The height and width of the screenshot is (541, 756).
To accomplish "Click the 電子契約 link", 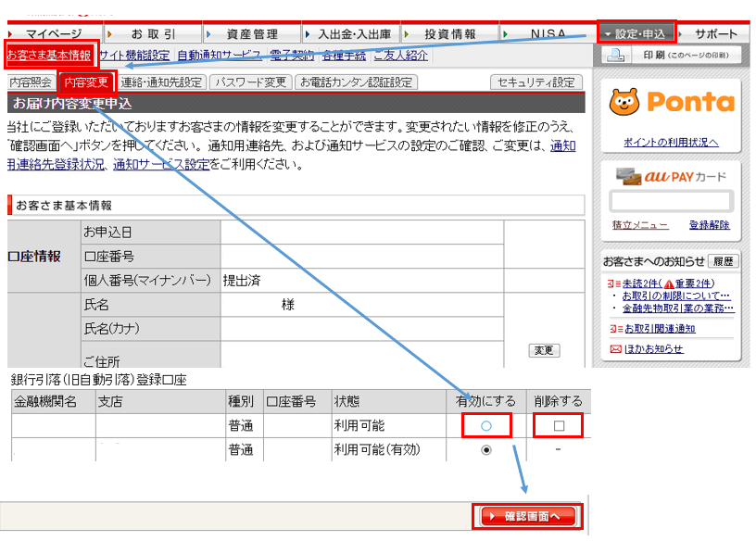I will click(292, 56).
